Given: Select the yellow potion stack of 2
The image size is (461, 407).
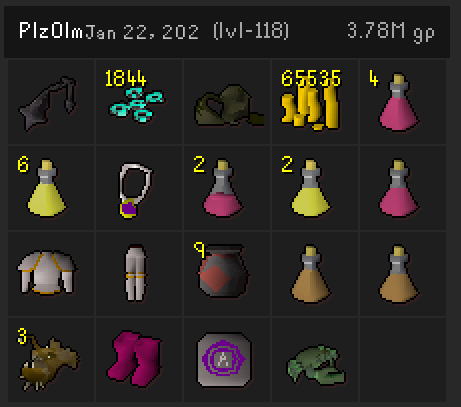Looking at the screenshot, I should (x=311, y=188).
